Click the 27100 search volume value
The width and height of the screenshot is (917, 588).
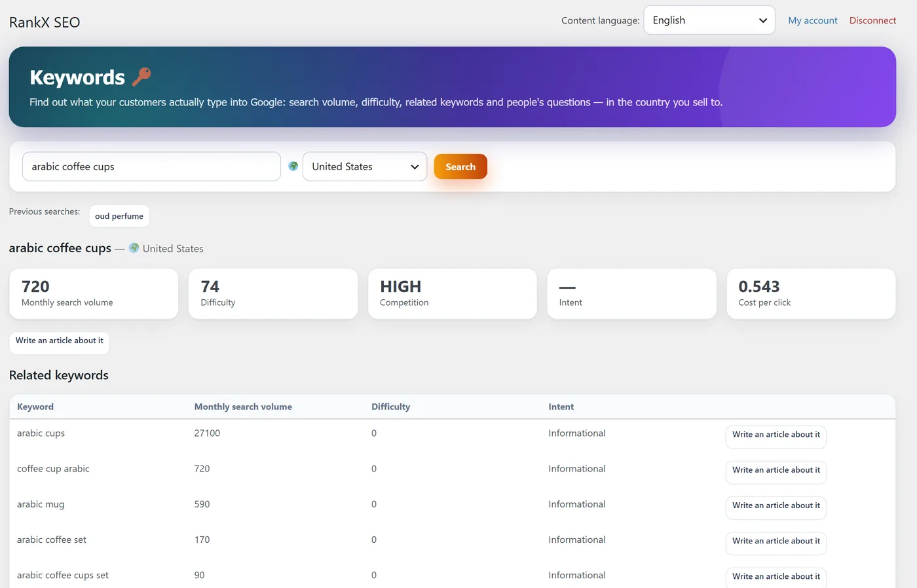[x=207, y=433]
